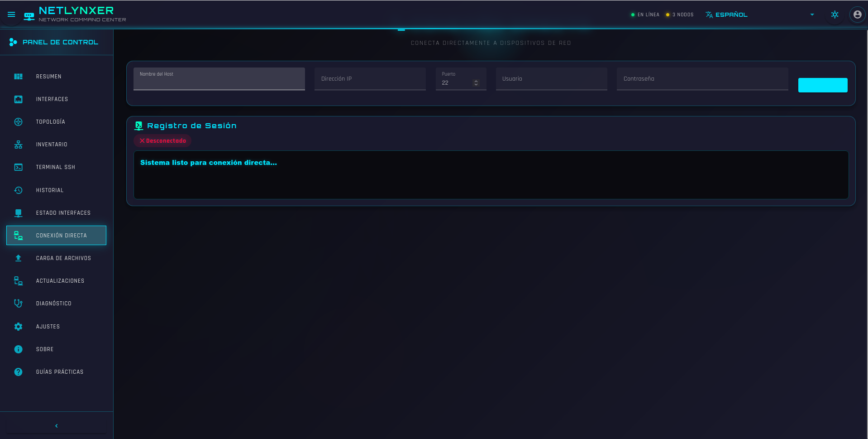Click the Resumen dashboard icon

coord(18,77)
